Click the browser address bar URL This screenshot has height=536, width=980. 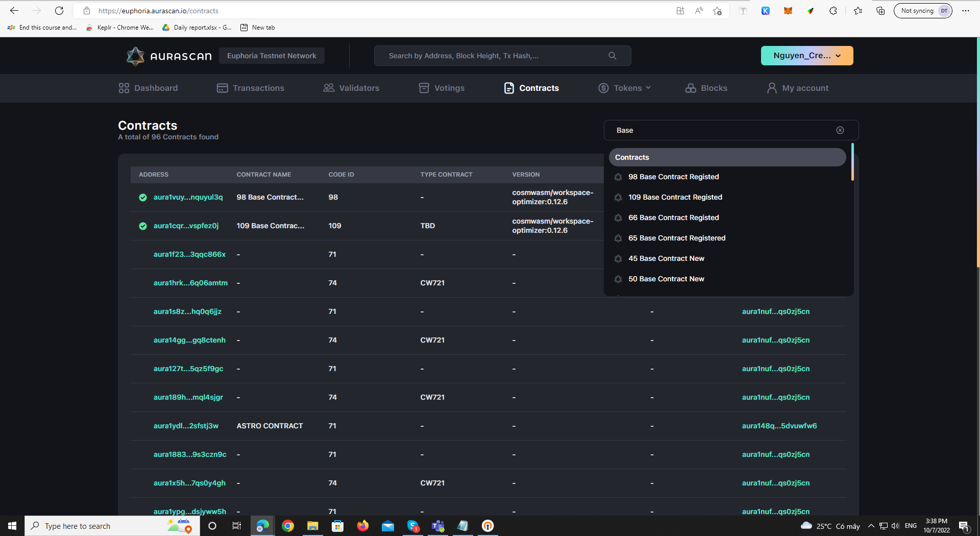(158, 11)
